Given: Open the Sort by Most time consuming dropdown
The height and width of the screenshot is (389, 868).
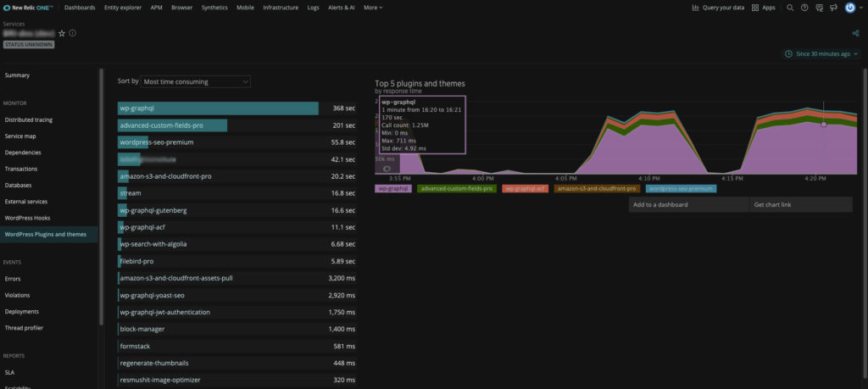Looking at the screenshot, I should [x=196, y=82].
